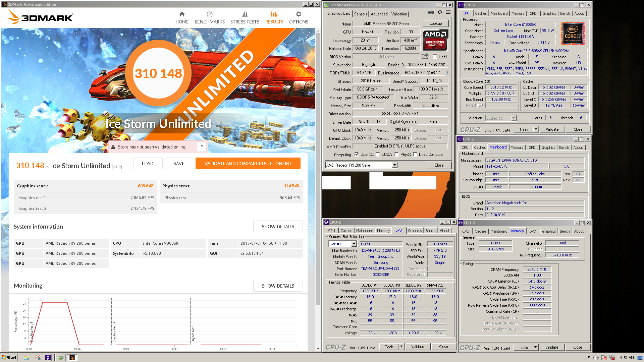
Task: Click the LOAD button in 3DMark
Action: (x=148, y=164)
